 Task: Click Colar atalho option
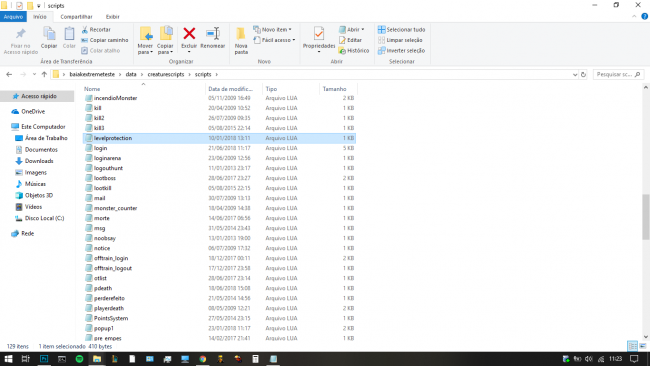pos(101,50)
